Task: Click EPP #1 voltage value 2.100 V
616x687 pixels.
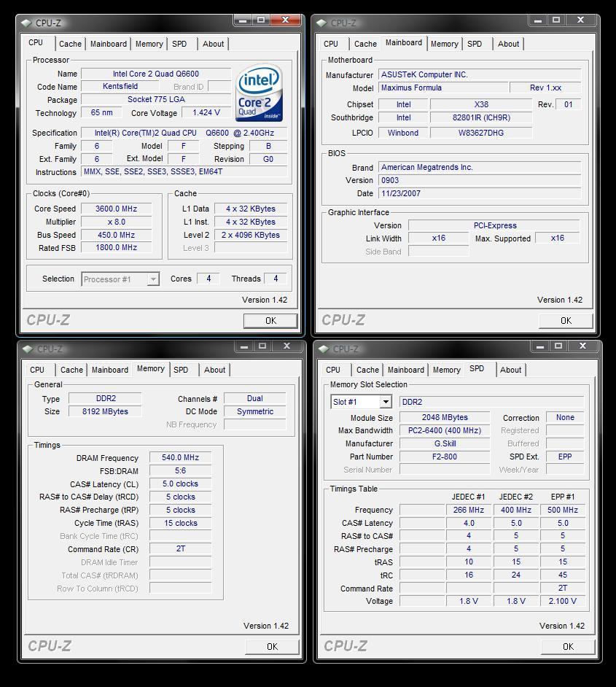Action: (x=563, y=601)
